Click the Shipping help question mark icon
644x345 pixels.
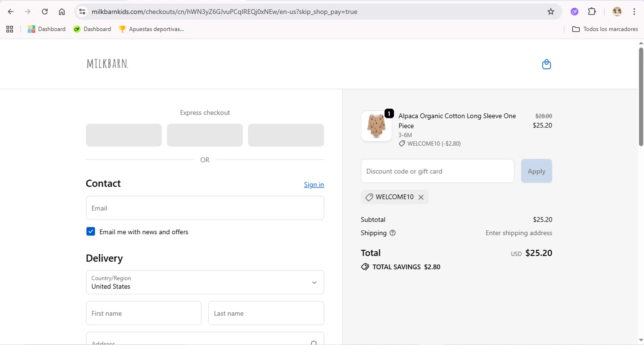click(x=392, y=233)
